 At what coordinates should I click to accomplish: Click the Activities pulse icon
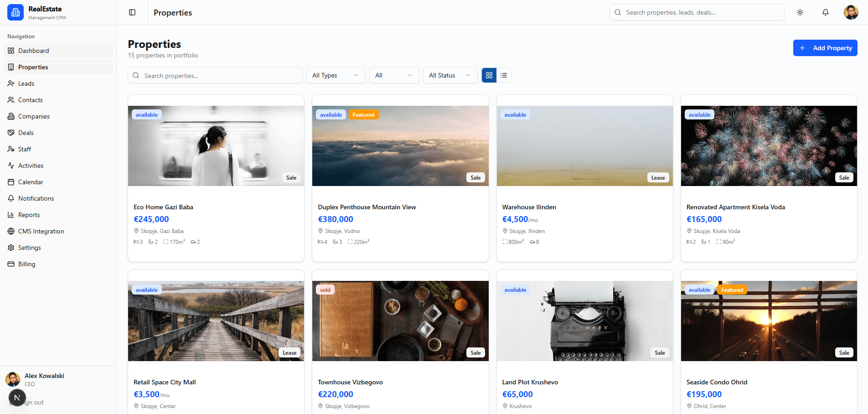pos(11,166)
